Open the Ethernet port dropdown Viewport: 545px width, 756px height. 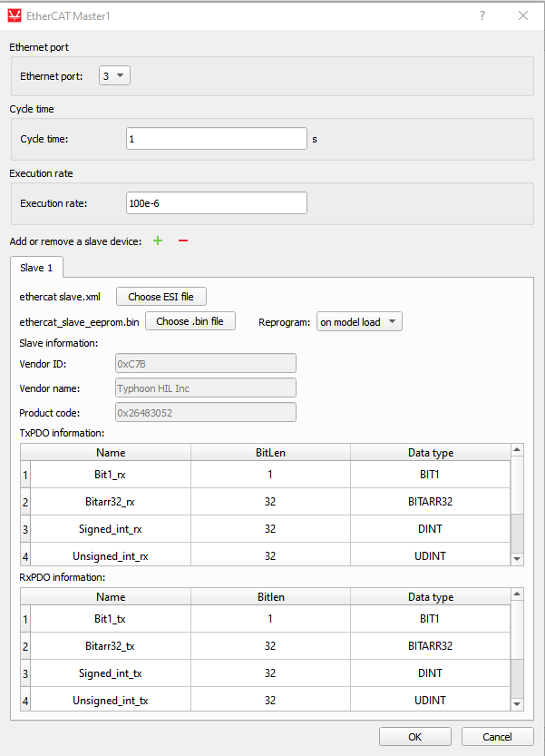point(114,75)
